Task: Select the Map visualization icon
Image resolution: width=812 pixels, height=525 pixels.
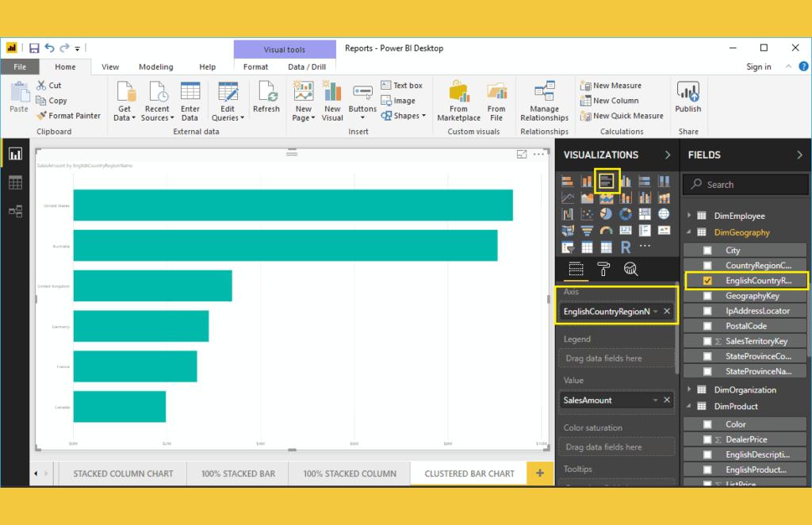Action: coord(664,215)
